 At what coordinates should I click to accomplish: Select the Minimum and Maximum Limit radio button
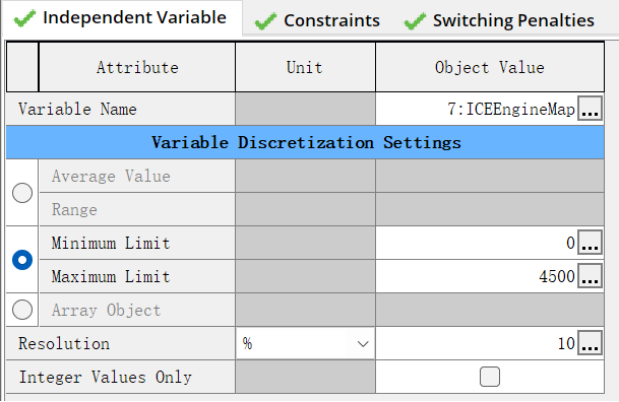pyautogui.click(x=22, y=259)
